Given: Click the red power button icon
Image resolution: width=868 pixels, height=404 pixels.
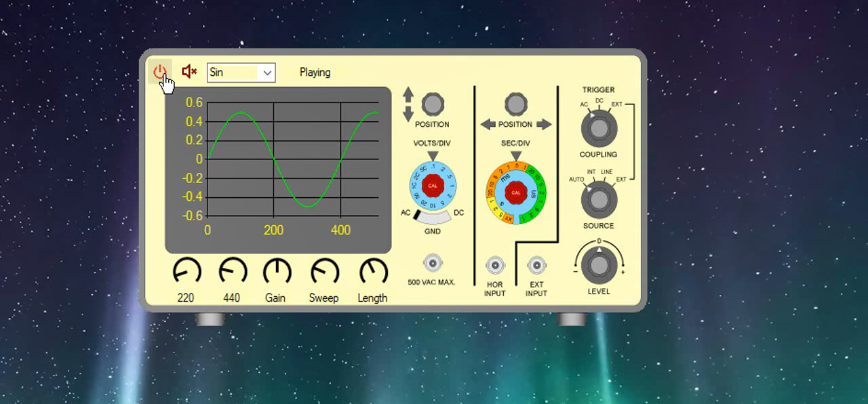Looking at the screenshot, I should tap(159, 71).
